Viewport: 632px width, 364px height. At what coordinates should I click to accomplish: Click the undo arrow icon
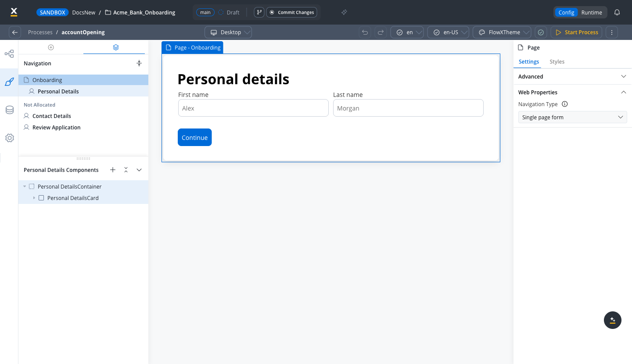(365, 32)
